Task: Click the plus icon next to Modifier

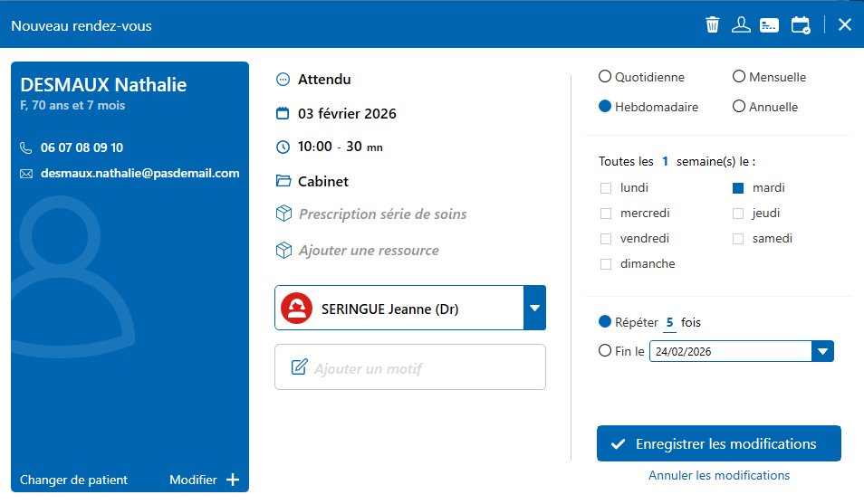Action: [233, 480]
